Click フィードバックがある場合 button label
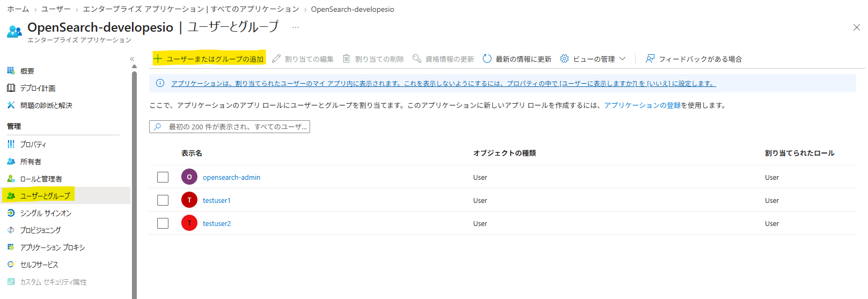This screenshot has height=299, width=868. (700, 59)
